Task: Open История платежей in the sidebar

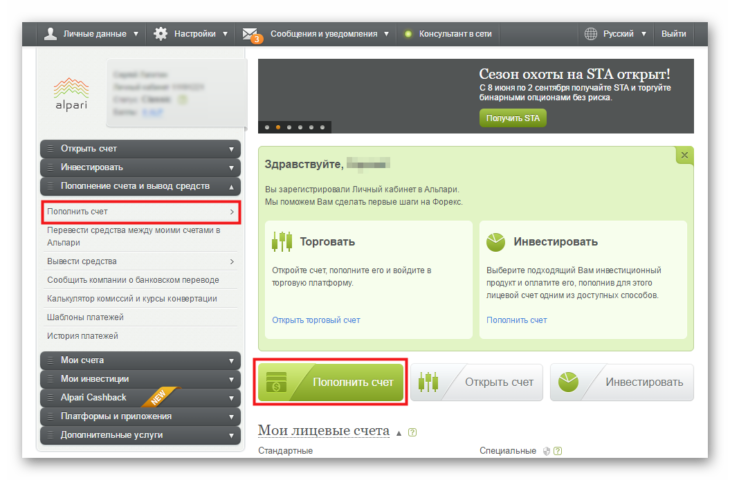Action: 141,336
